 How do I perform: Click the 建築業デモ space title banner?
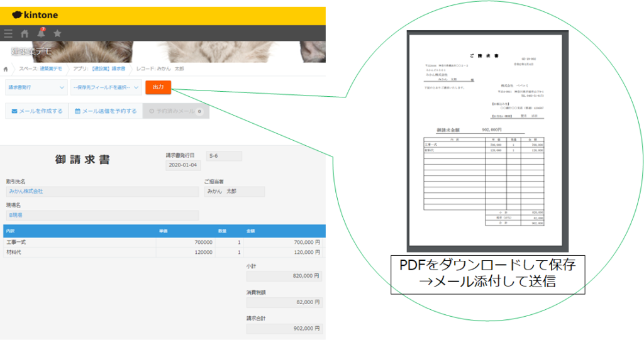(31, 52)
